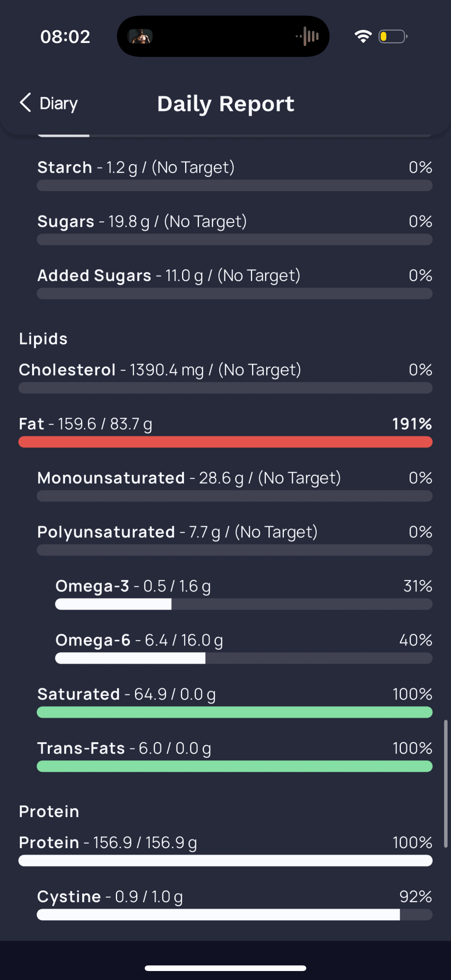
Task: Tap the Wi-Fi status icon
Action: pos(363,37)
